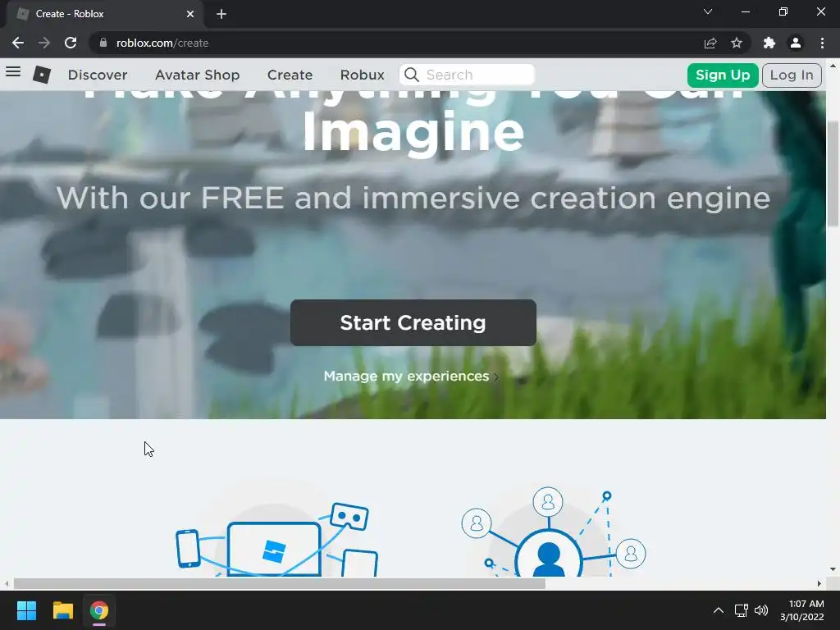Open the Chrome three-dot menu
840x630 pixels.
(822, 43)
